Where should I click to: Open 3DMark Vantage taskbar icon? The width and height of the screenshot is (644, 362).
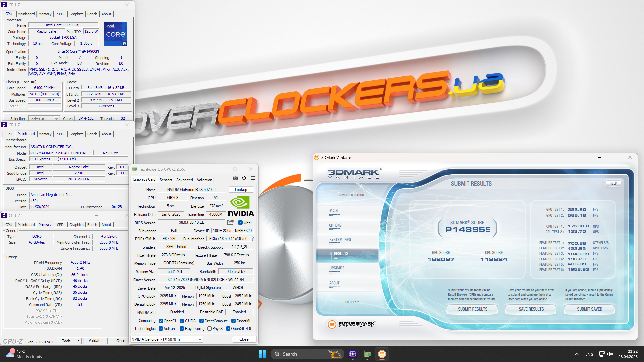382,354
